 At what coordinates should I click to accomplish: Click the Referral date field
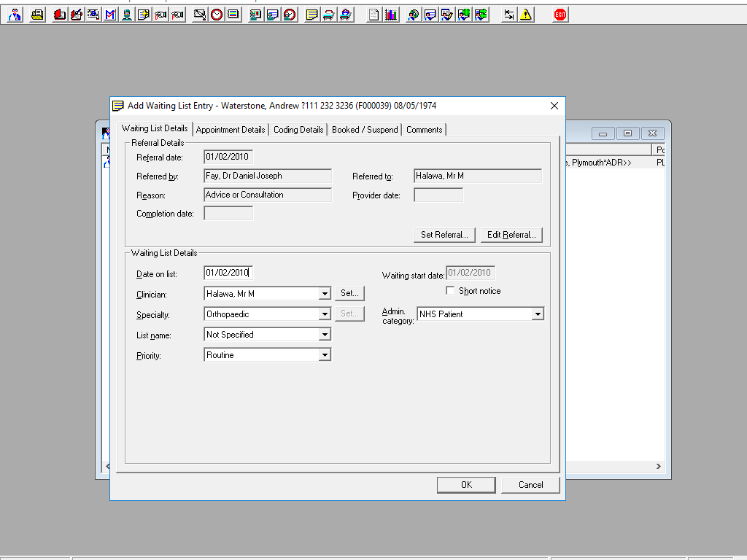[228, 157]
